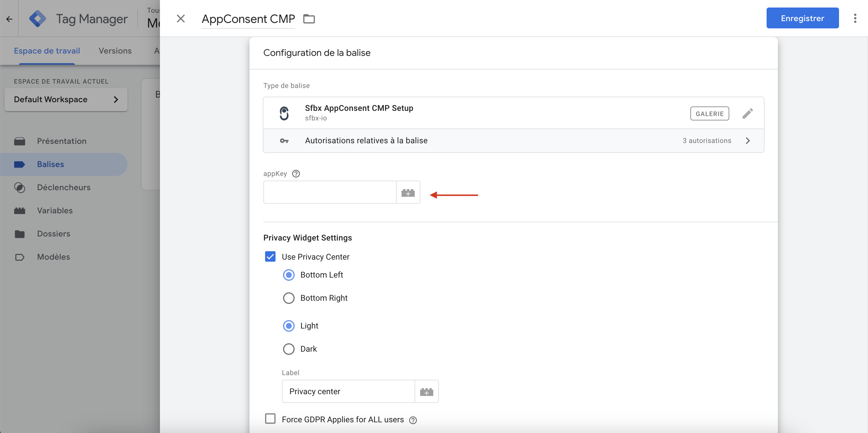Image resolution: width=868 pixels, height=433 pixels.
Task: Click the Tag Manager back arrow
Action: [10, 19]
